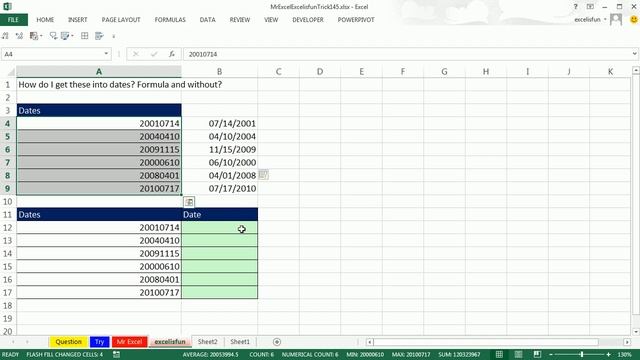This screenshot has width=640, height=360.
Task: Open the FILE tab
Action: point(13,20)
